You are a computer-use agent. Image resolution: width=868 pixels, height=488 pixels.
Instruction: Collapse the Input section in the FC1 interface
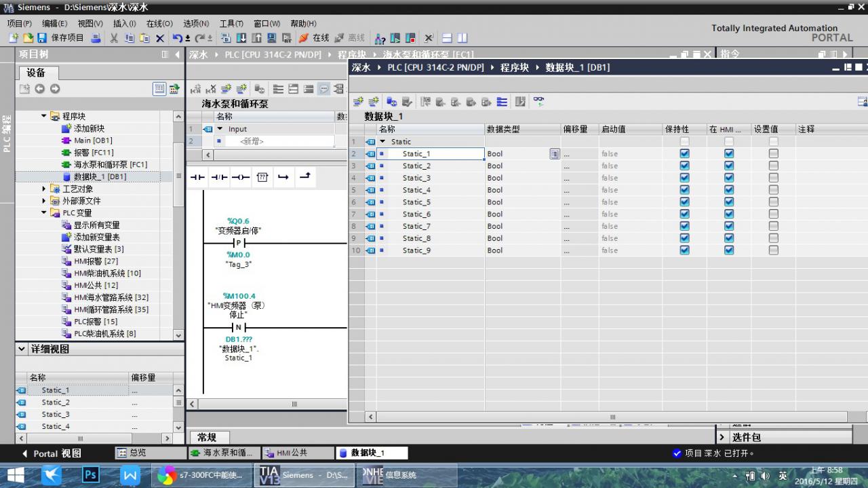click(x=220, y=129)
